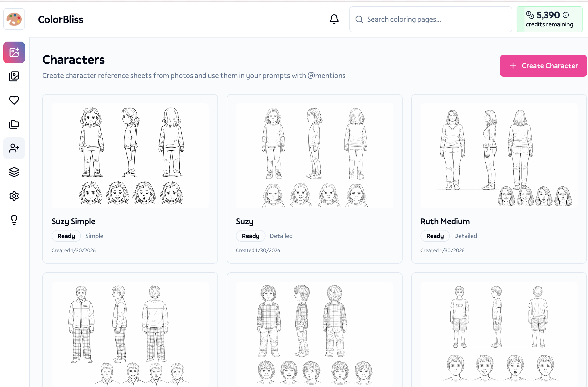Open the folders collection sidebar icon

(14, 124)
